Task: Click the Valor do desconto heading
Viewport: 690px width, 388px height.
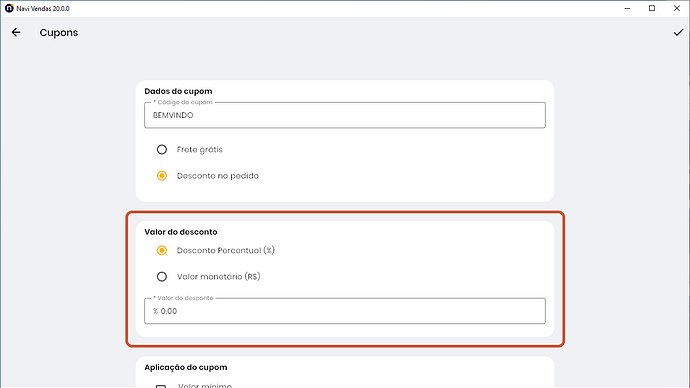Action: pos(181,232)
